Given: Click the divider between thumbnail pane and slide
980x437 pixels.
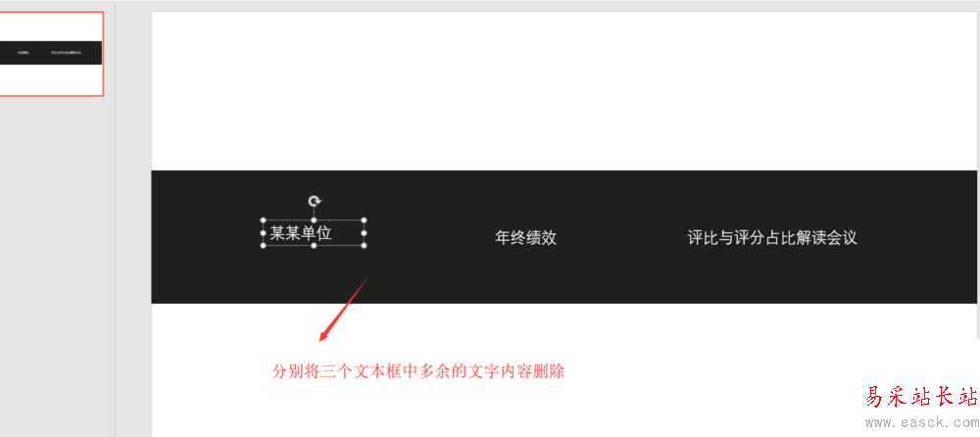Looking at the screenshot, I should point(116,218).
